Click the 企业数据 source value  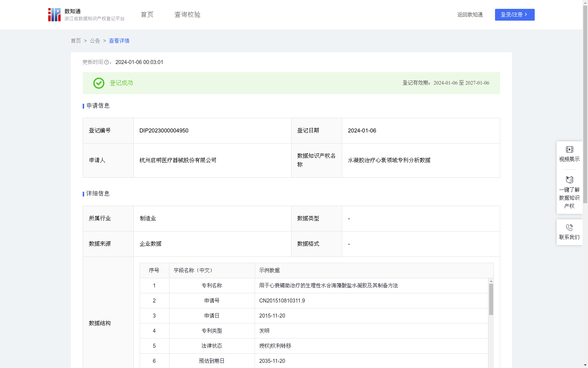[150, 244]
